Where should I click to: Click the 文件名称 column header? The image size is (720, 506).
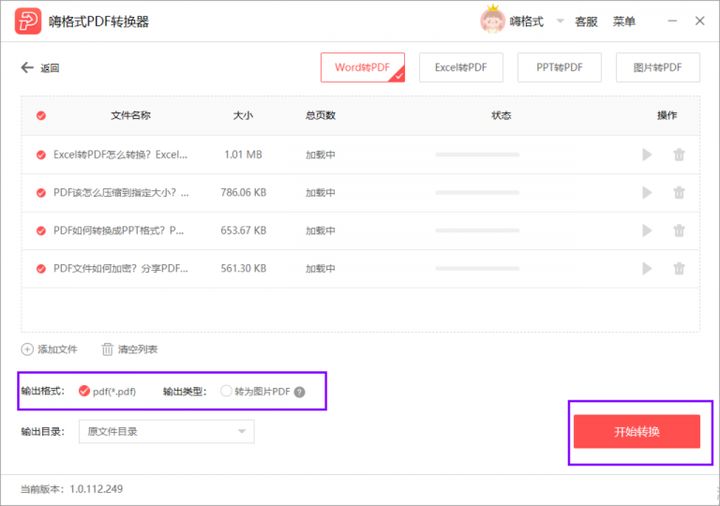click(131, 115)
